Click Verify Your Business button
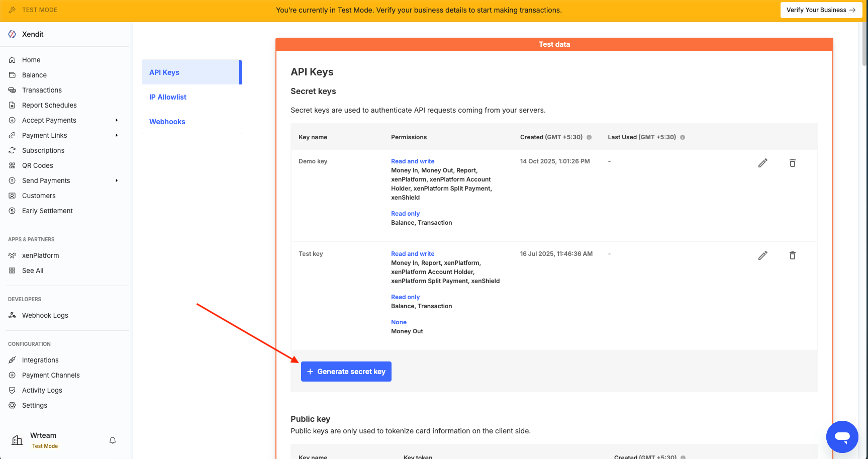Viewport: 868px width, 459px height. pos(821,10)
